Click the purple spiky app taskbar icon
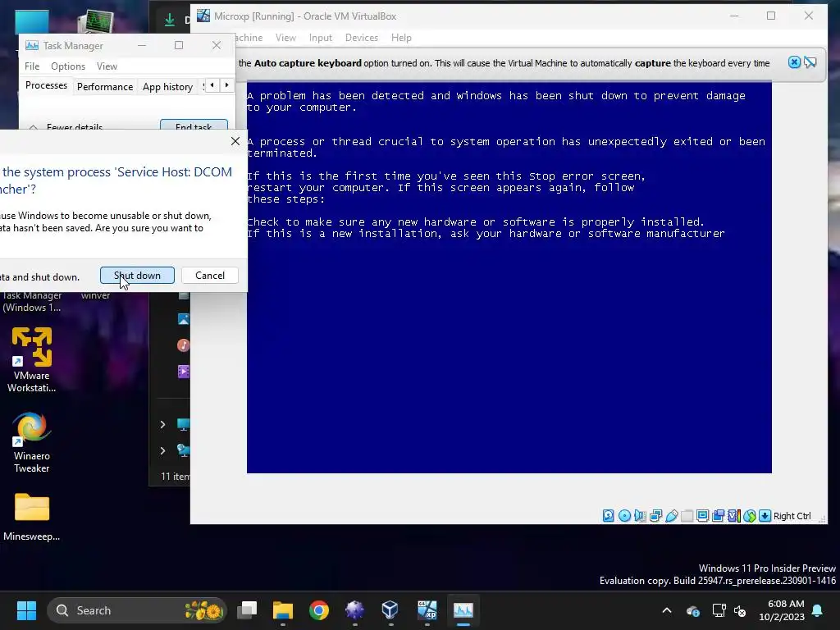This screenshot has width=840, height=630. [354, 610]
